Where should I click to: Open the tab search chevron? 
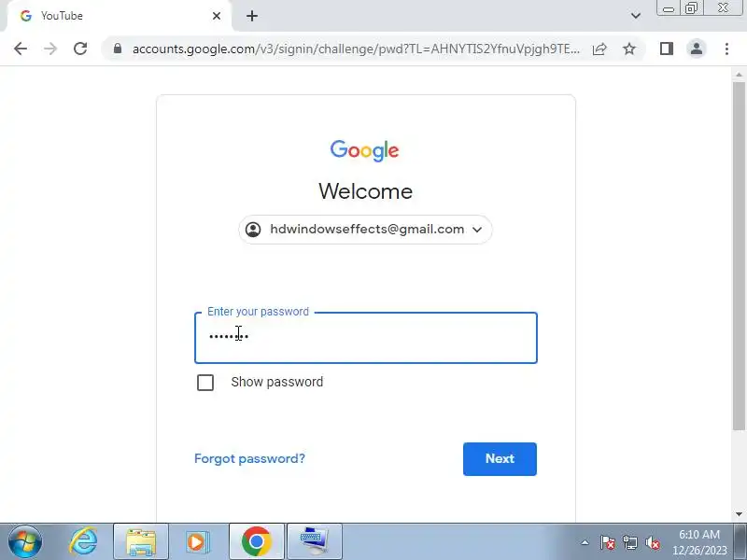point(636,16)
